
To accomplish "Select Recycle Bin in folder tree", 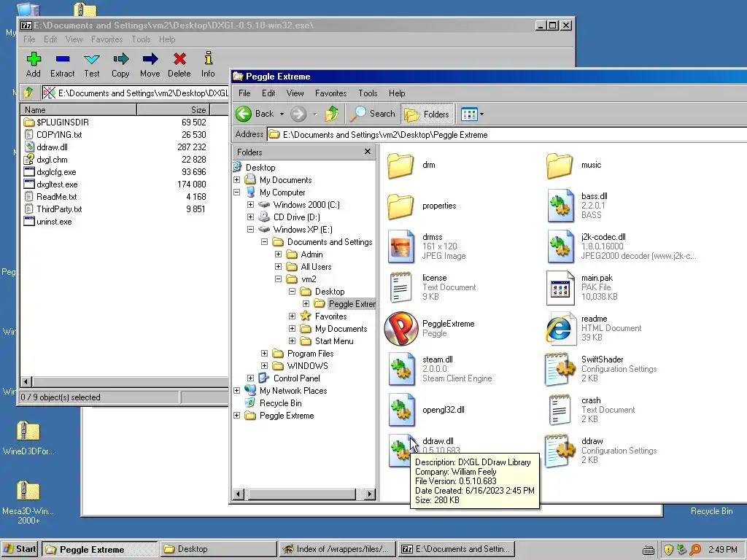I will 281,402.
